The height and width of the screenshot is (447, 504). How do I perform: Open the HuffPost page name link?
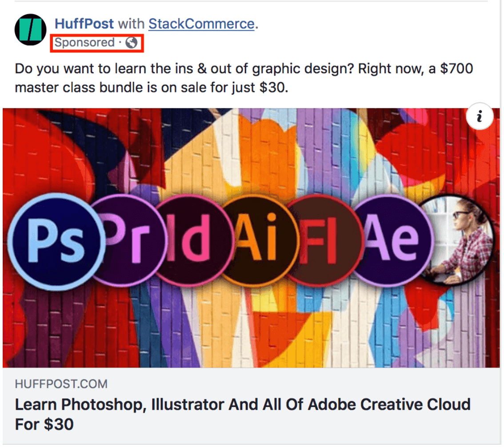(84, 24)
